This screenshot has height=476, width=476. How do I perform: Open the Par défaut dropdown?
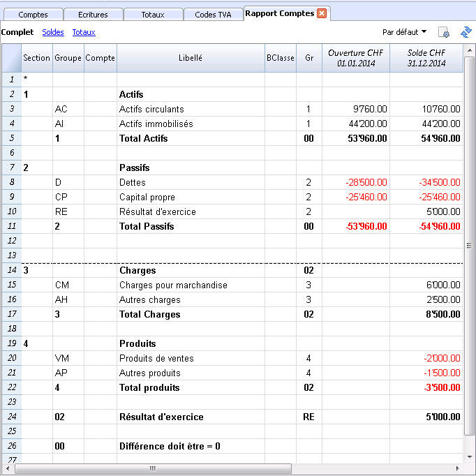coord(404,32)
